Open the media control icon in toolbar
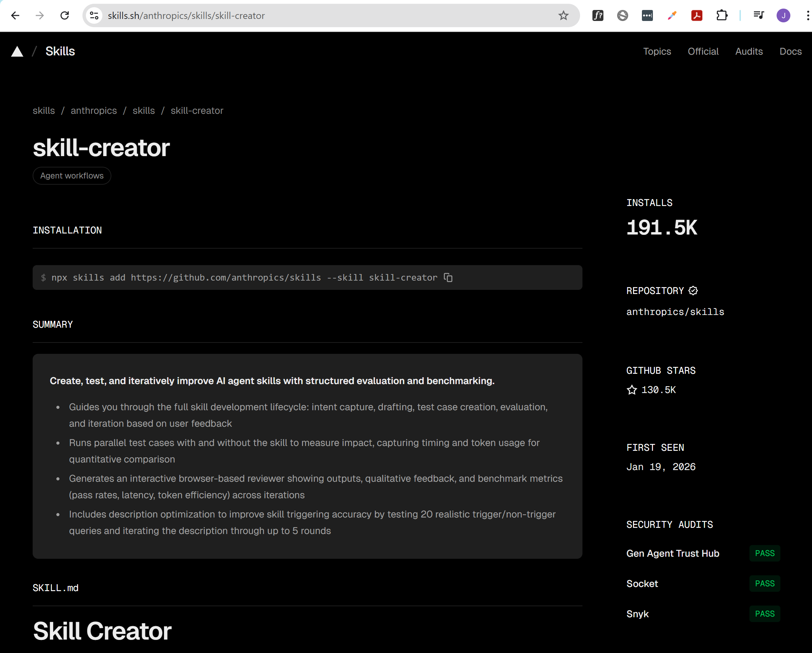This screenshot has width=812, height=653. [x=758, y=15]
